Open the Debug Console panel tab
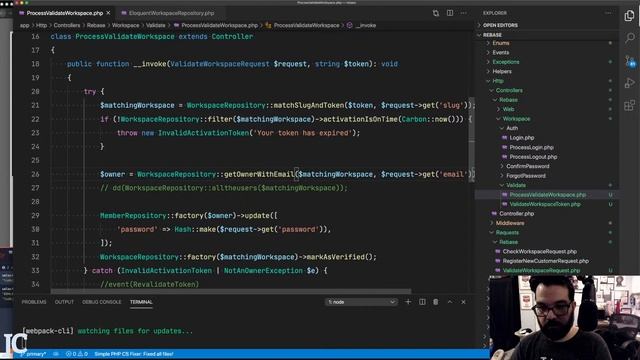 pyautogui.click(x=102, y=302)
